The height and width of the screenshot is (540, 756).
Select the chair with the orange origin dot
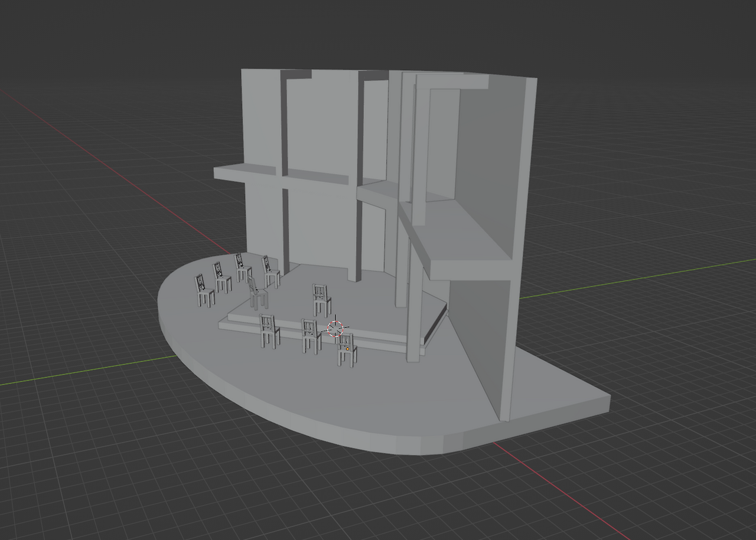coord(346,349)
